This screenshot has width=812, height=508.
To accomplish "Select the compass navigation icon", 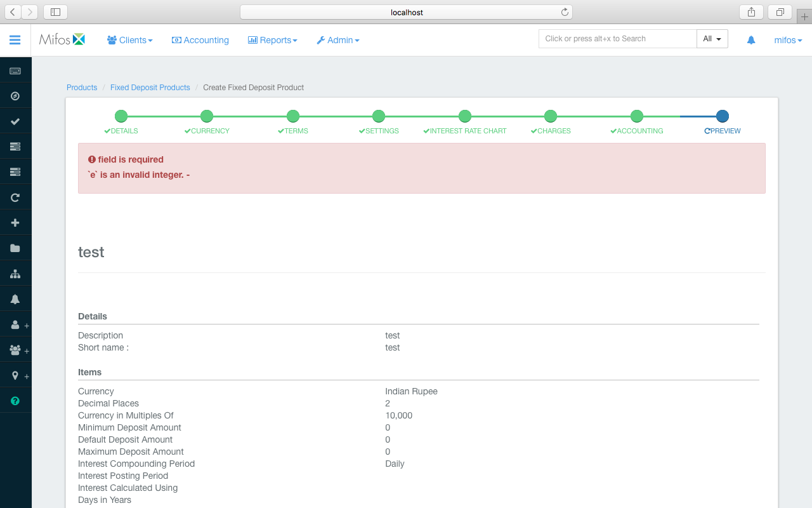I will point(15,95).
